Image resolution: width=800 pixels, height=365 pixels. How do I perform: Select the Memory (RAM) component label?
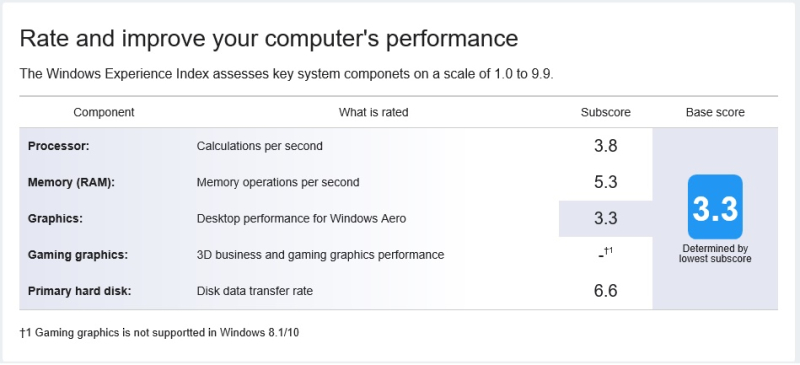[71, 182]
